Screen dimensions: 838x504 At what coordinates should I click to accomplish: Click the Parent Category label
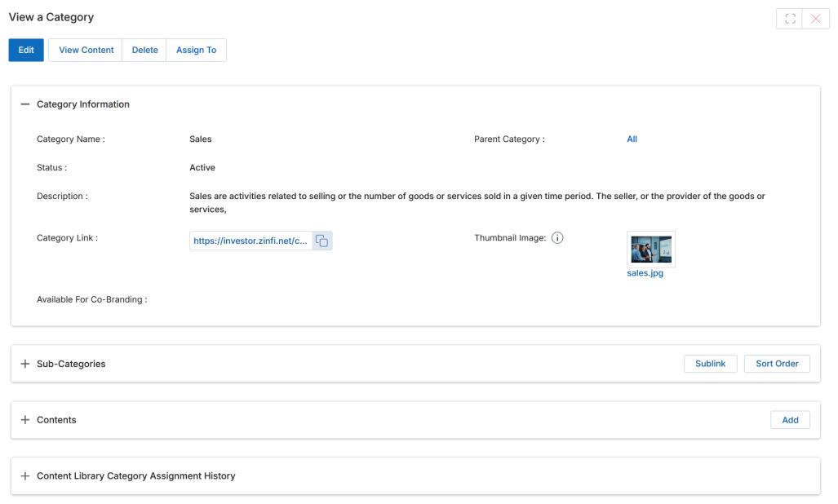509,139
